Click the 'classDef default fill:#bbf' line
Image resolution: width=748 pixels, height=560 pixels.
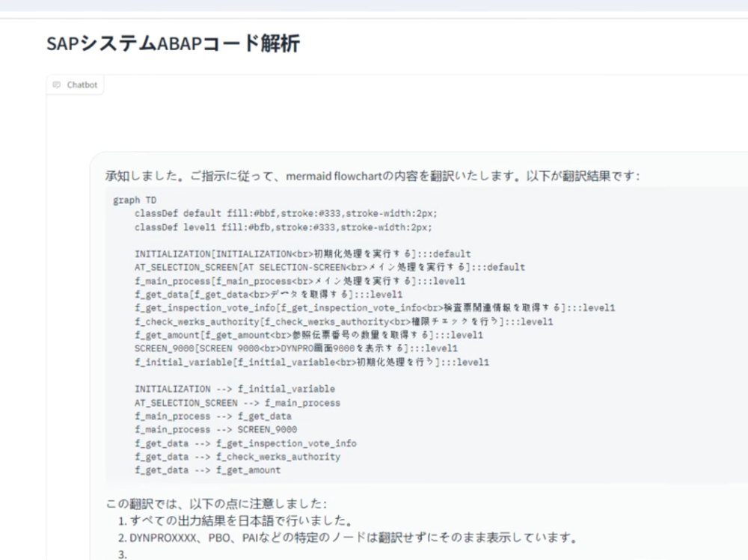click(286, 213)
